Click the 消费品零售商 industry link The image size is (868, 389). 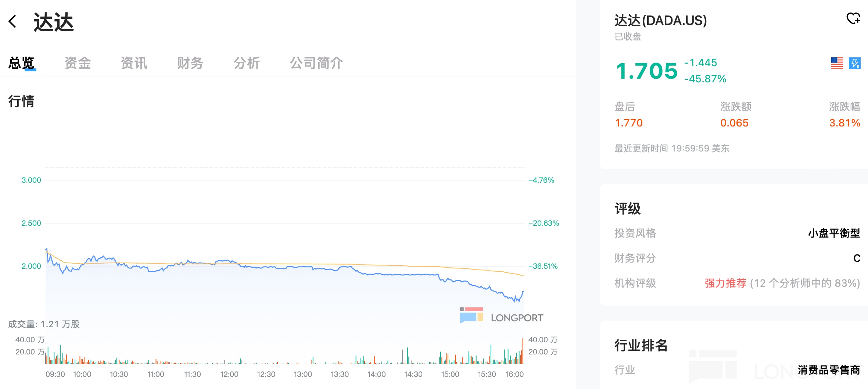pyautogui.click(x=829, y=370)
